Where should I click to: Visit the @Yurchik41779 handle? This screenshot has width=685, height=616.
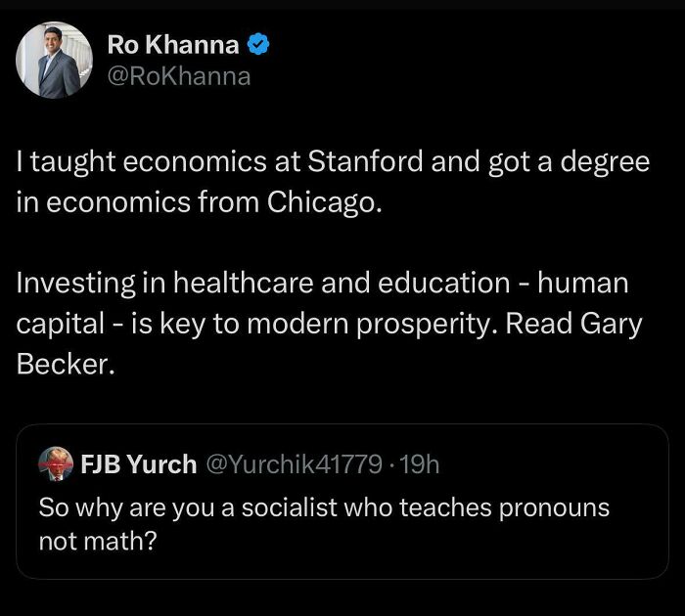tap(292, 464)
